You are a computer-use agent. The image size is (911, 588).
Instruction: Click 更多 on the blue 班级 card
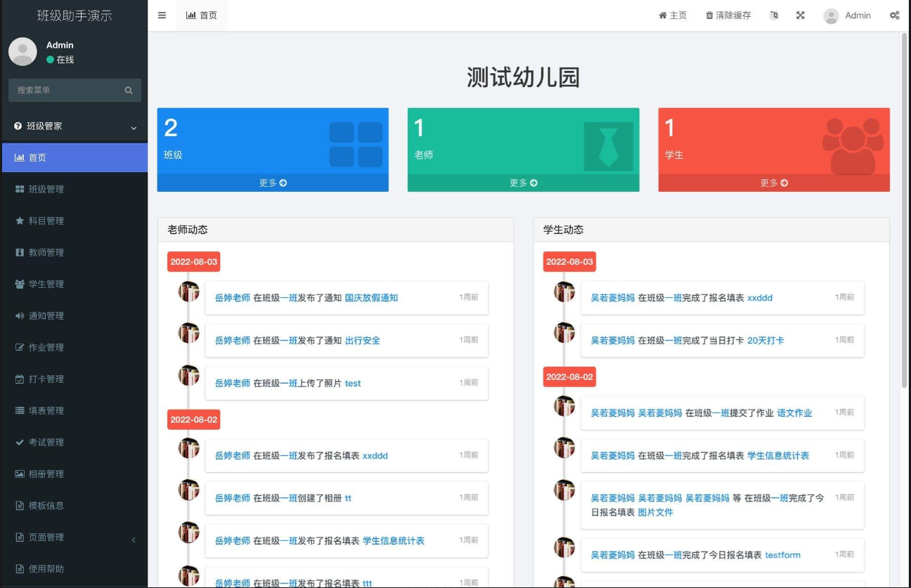[273, 183]
